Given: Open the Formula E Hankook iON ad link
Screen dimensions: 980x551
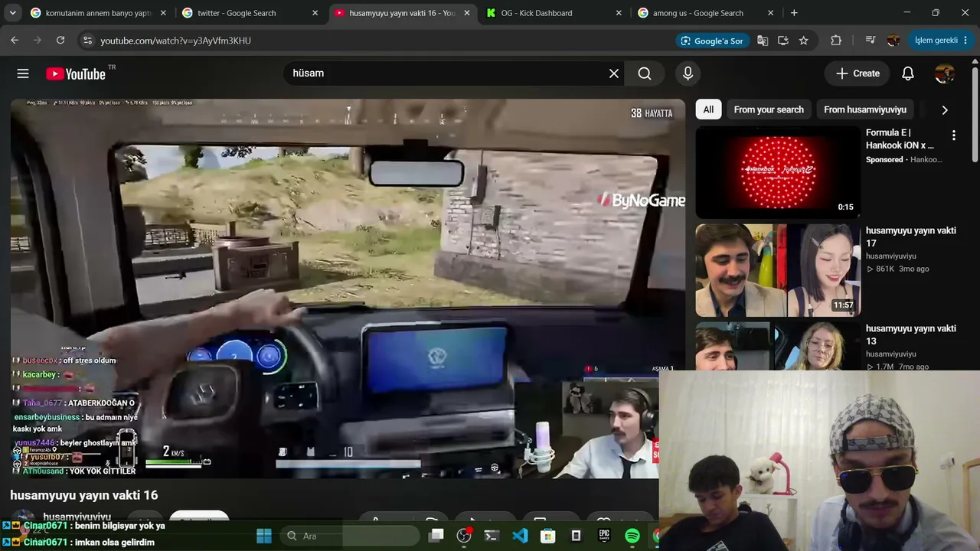Looking at the screenshot, I should point(900,139).
